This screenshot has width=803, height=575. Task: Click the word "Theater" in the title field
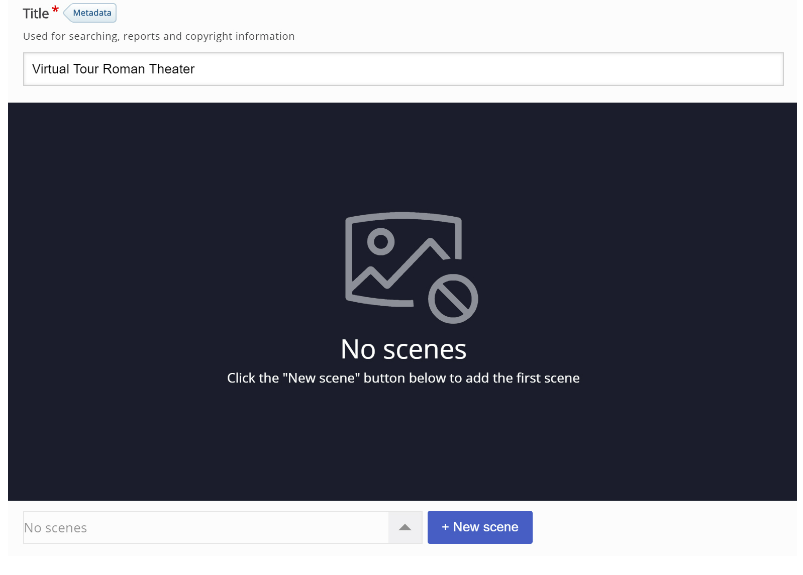172,69
